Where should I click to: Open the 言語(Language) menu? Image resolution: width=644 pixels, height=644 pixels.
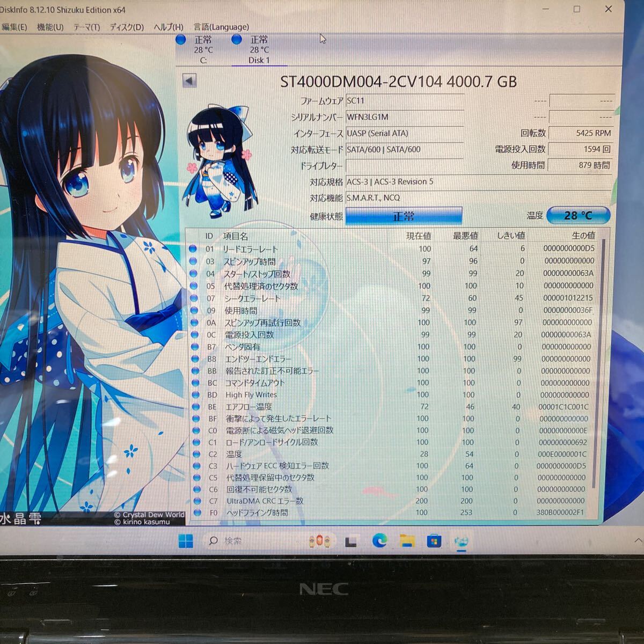221,27
